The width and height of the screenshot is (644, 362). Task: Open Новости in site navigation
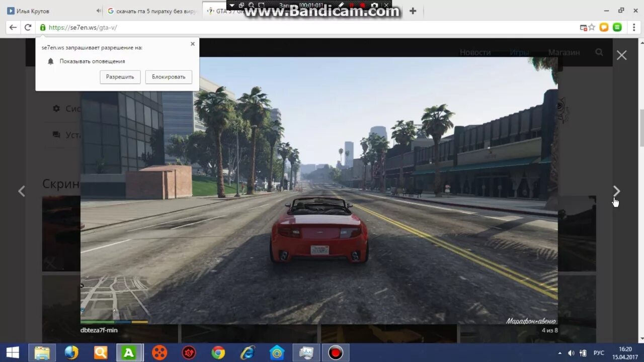tap(475, 52)
